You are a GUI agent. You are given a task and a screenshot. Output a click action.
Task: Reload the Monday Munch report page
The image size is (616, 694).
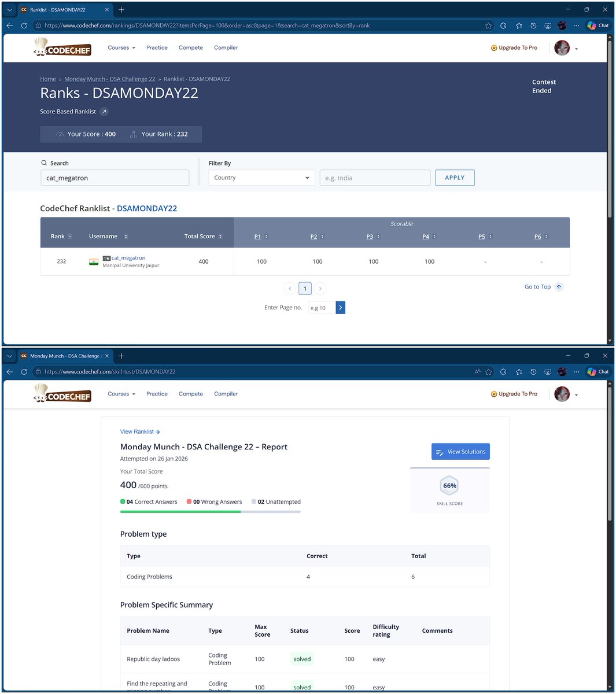pyautogui.click(x=24, y=372)
